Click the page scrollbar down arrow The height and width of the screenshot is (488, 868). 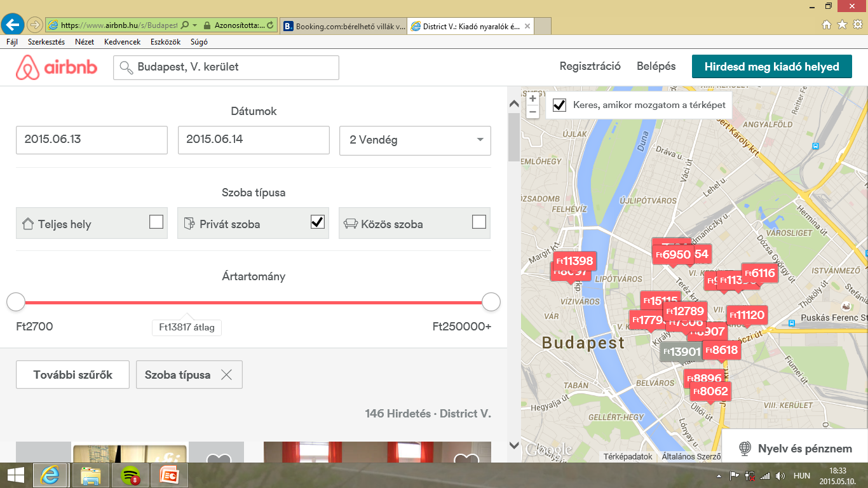tap(513, 445)
